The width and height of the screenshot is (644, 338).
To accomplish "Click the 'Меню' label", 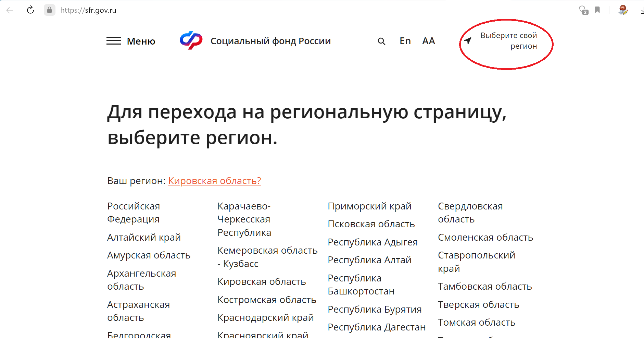I will [x=141, y=41].
